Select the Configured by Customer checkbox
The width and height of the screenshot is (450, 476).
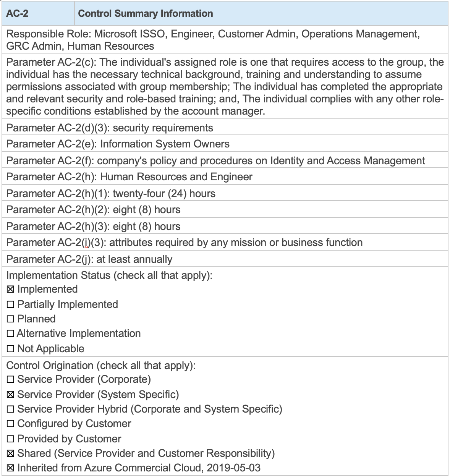click(11, 424)
